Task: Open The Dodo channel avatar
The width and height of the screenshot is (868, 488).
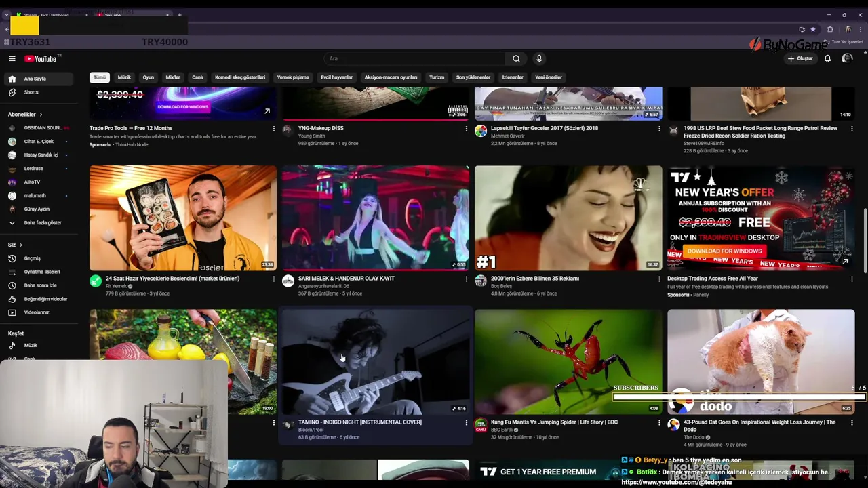Action: (673, 425)
